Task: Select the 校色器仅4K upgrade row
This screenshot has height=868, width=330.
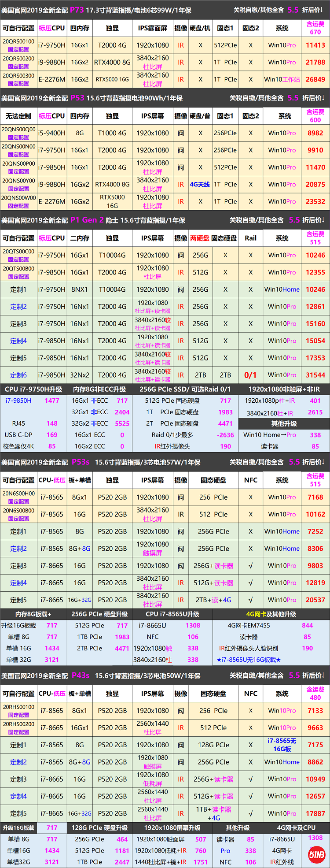Action: [18, 446]
